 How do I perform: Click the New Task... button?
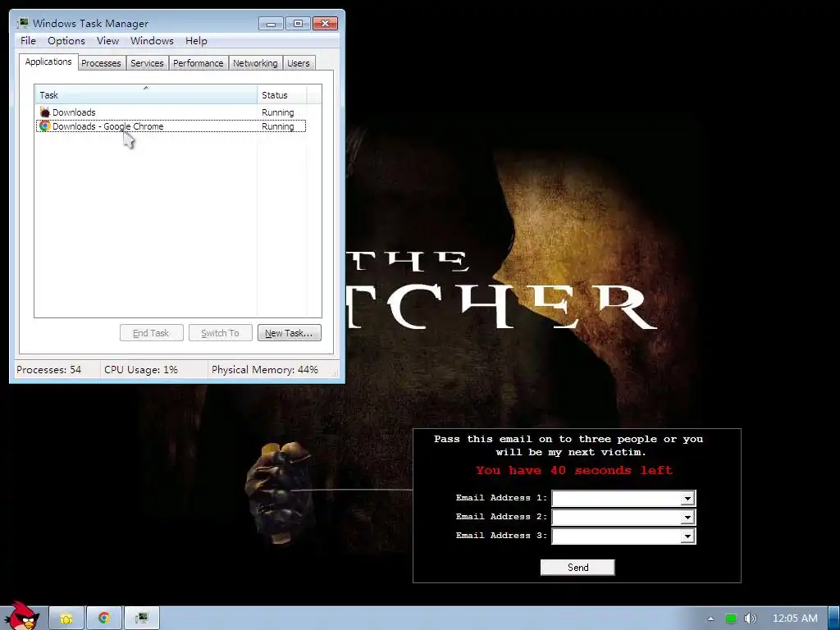click(x=289, y=333)
